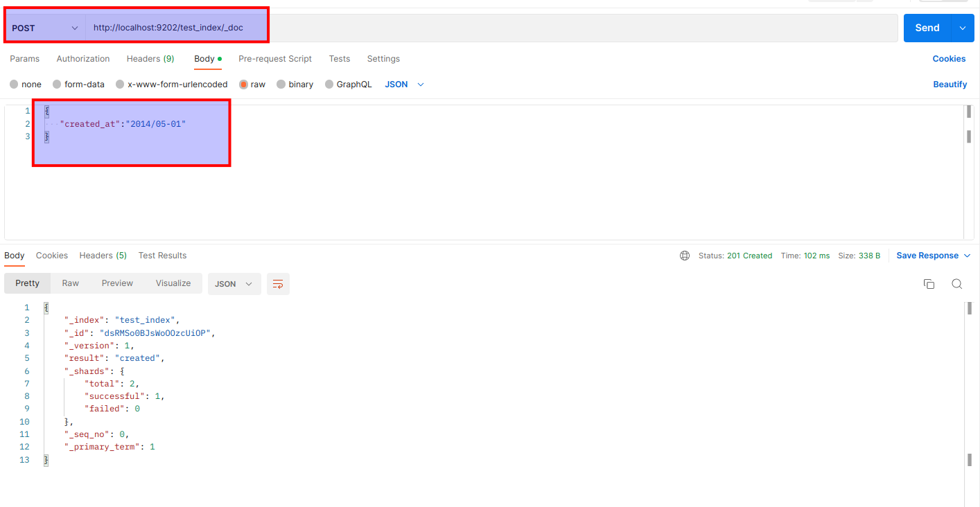Open the Headers (9) request tab
This screenshot has width=980, height=507.
150,59
